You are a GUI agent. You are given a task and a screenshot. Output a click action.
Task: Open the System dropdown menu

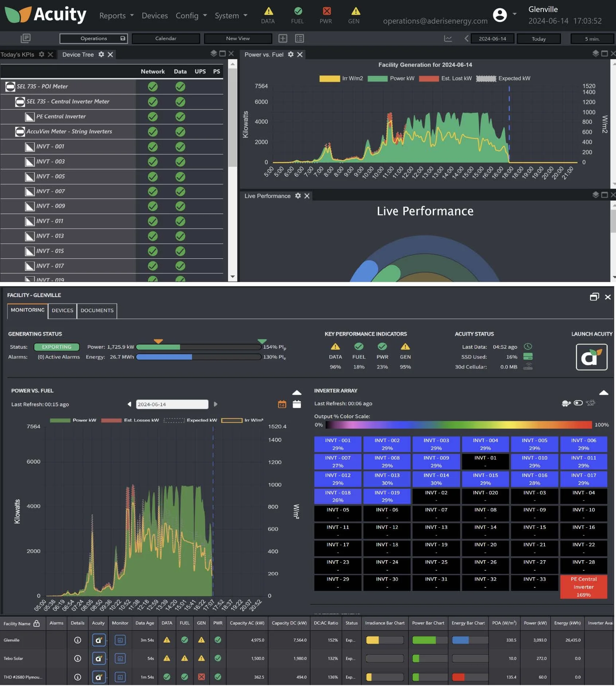[231, 16]
